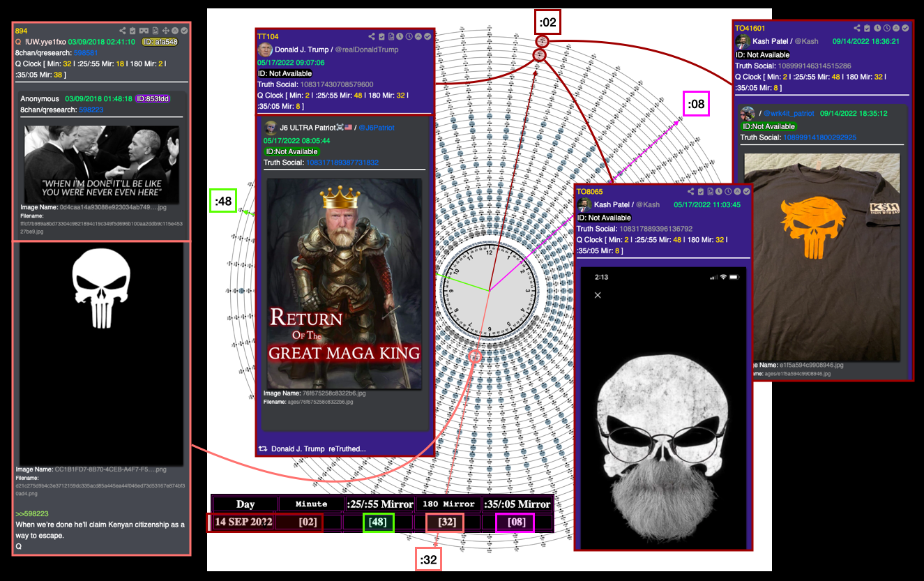Open the @J6Patriot handle link
Screen dimensions: 924x581
tap(377, 128)
